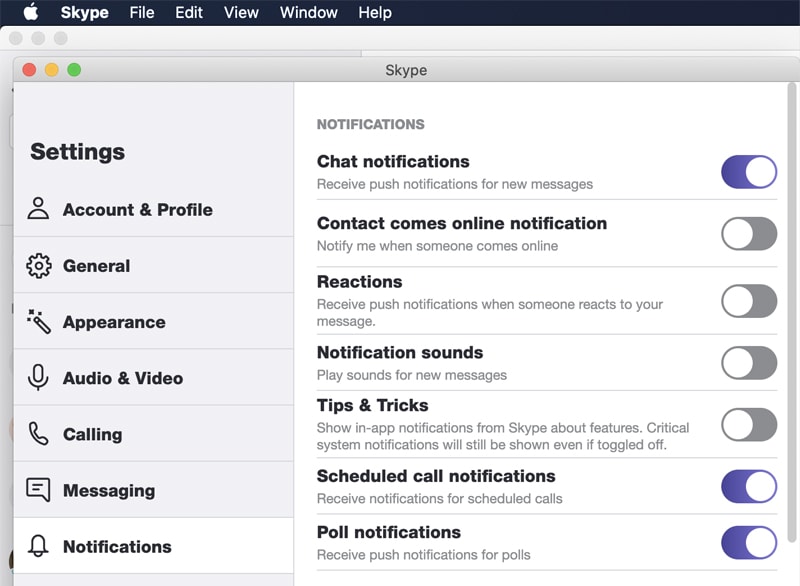800x586 pixels.
Task: Turn on Reactions notifications toggle
Action: (749, 301)
